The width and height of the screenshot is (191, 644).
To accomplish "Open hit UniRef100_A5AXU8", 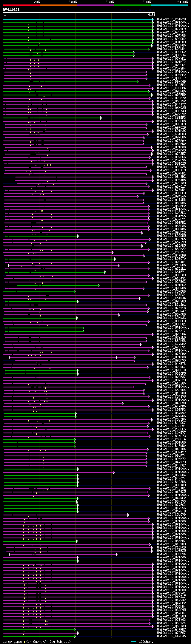I will tap(171, 36).
